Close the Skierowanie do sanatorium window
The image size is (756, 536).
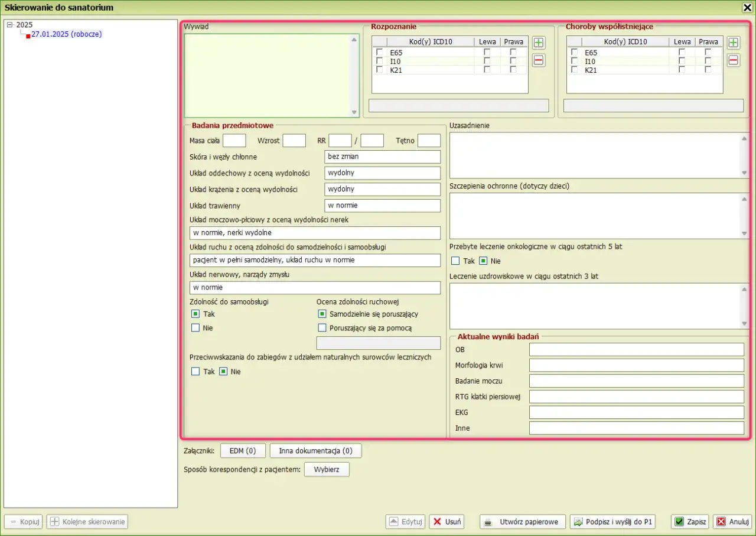point(747,7)
